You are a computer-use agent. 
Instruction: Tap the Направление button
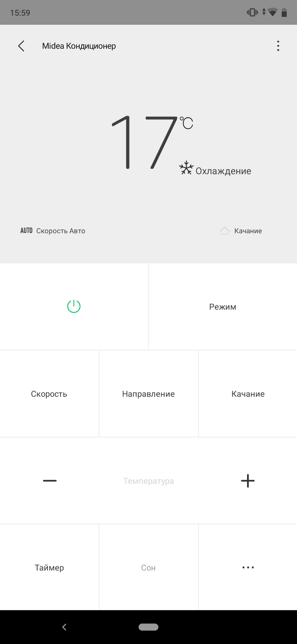[148, 394]
